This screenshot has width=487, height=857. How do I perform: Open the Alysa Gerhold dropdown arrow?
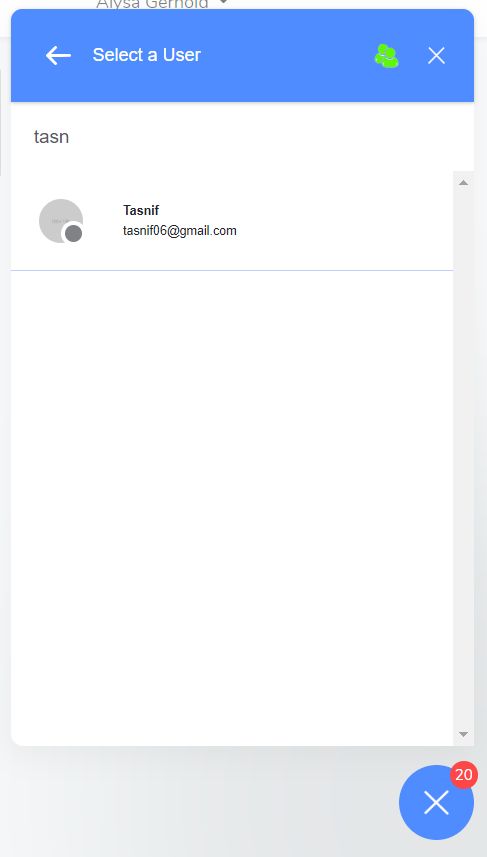click(x=223, y=3)
